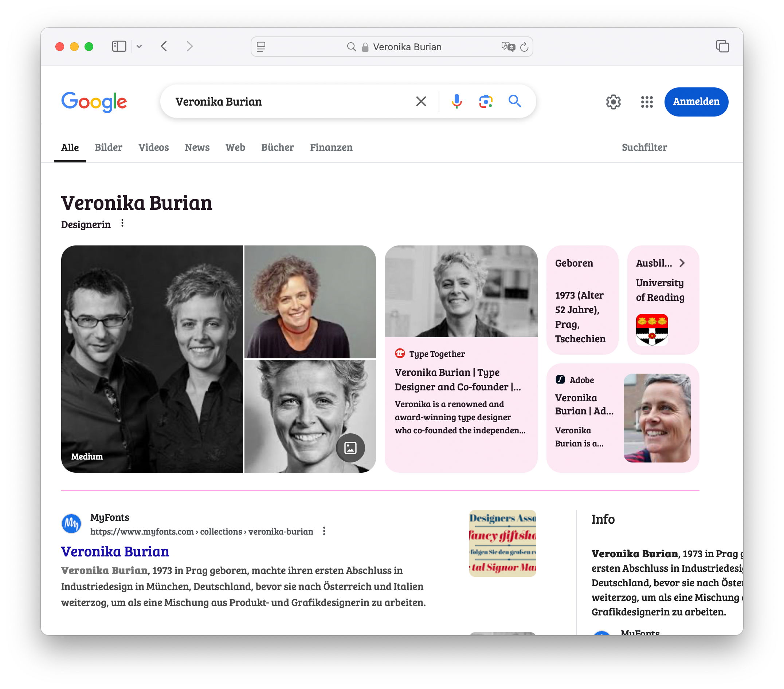
Task: Open Veronika Burian | Type Designer link
Action: point(458,379)
